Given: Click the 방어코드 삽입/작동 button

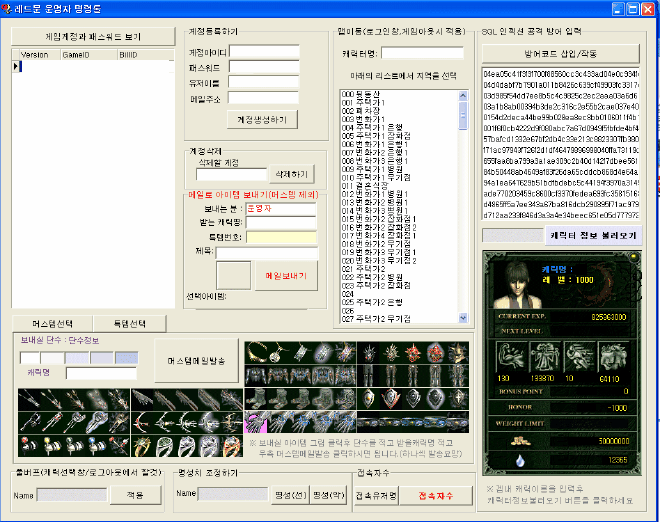Looking at the screenshot, I should coord(561,54).
